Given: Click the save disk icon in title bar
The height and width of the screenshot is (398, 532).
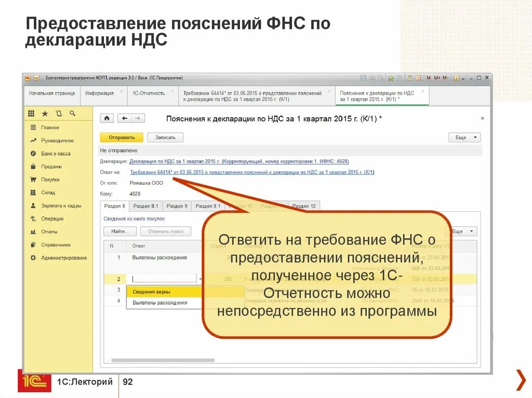Looking at the screenshot, I should point(363,78).
